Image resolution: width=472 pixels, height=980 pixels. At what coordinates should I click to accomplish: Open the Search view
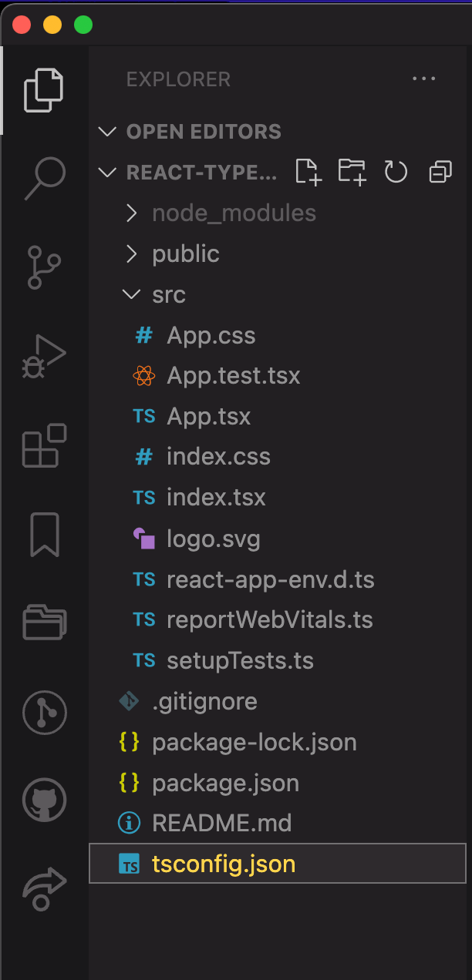(44, 176)
